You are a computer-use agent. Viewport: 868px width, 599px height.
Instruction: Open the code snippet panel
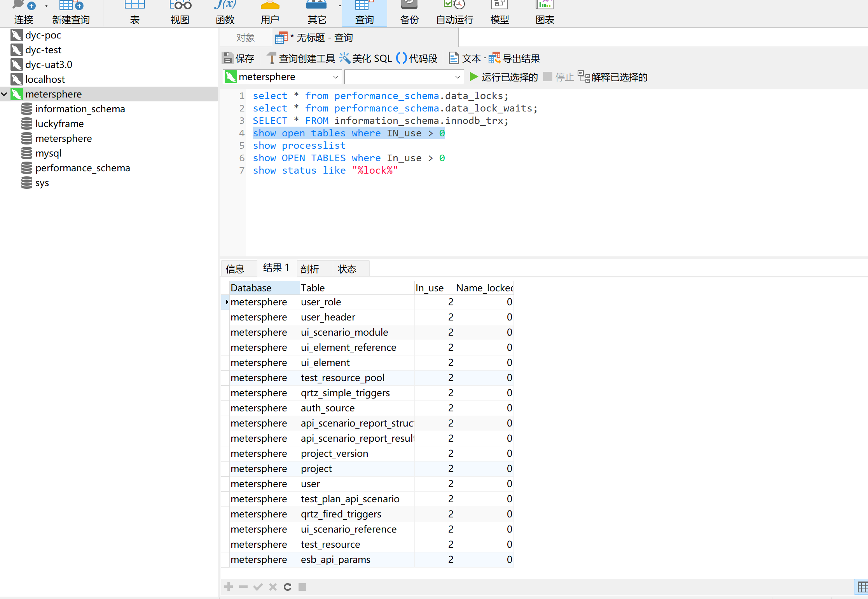[x=417, y=58]
